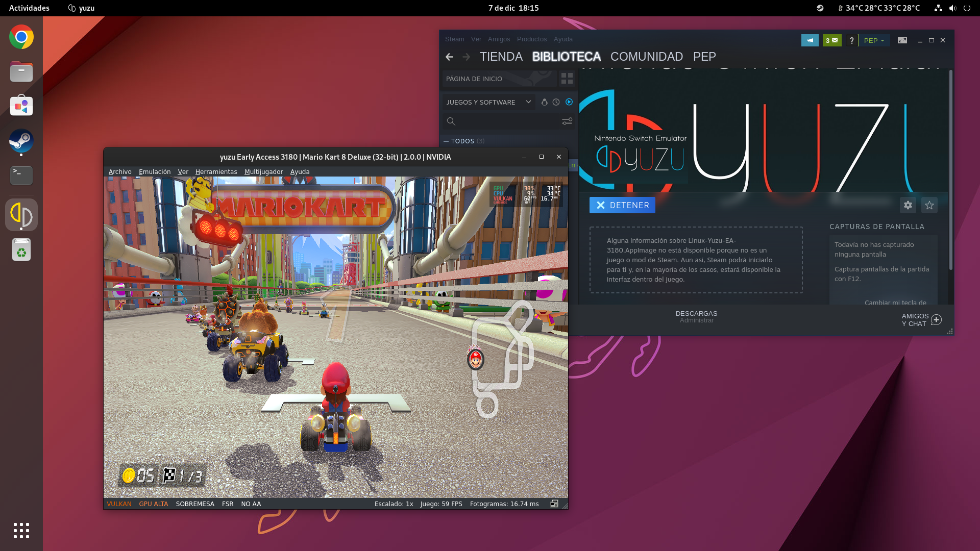The height and width of the screenshot is (551, 980).
Task: Click the favorite star icon
Action: [929, 205]
